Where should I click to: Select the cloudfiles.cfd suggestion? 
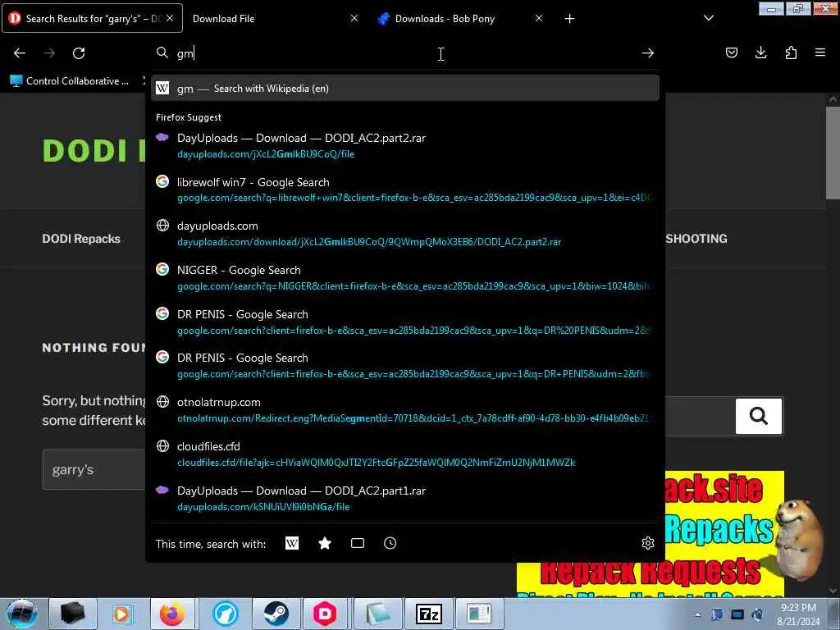click(x=404, y=454)
